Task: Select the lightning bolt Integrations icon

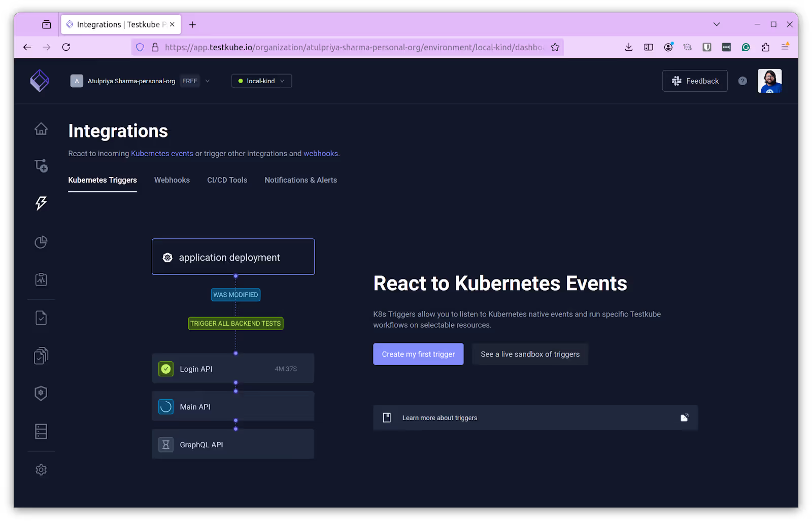Action: 41,203
